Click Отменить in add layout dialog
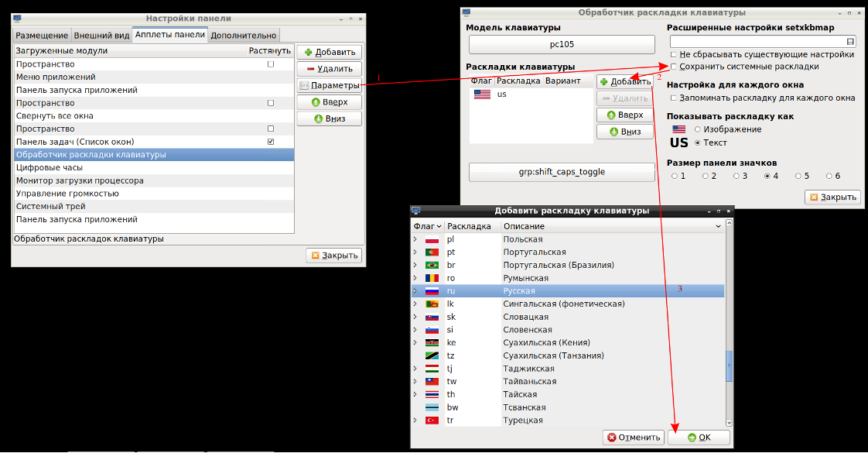 point(634,438)
